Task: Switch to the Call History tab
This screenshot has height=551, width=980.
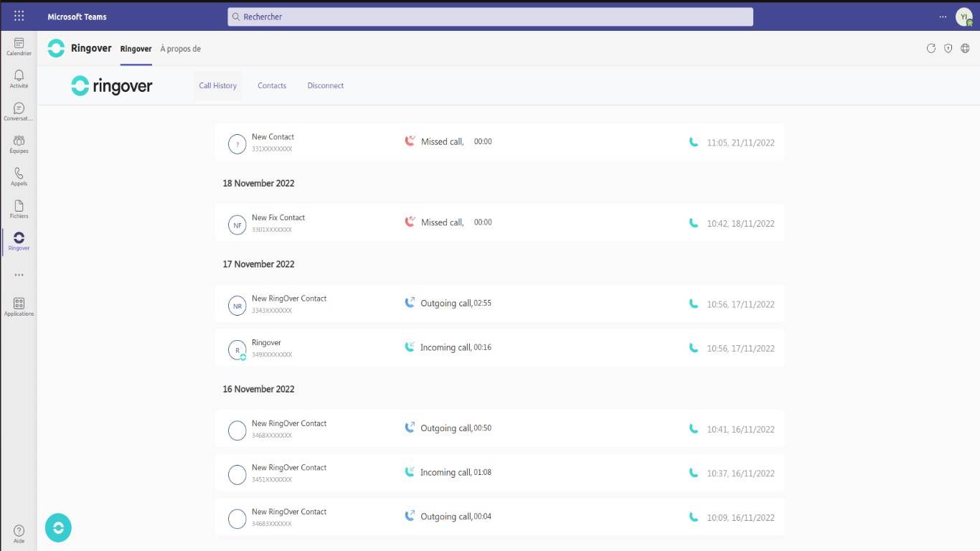Action: click(217, 85)
